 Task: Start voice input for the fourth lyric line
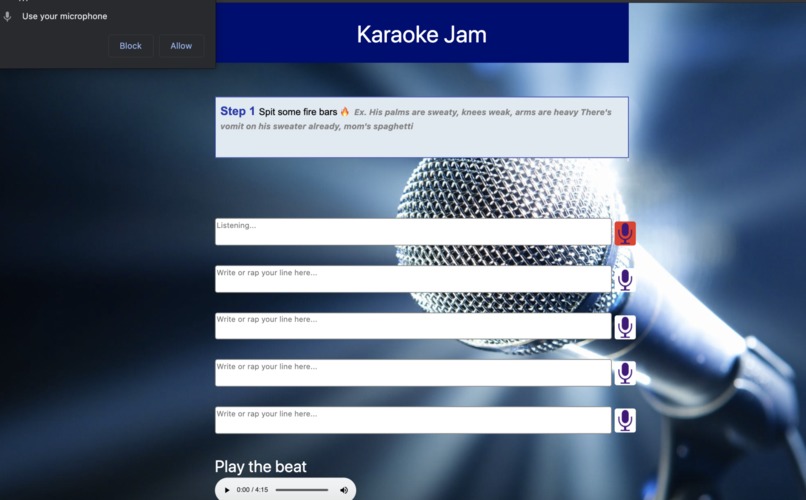(625, 374)
